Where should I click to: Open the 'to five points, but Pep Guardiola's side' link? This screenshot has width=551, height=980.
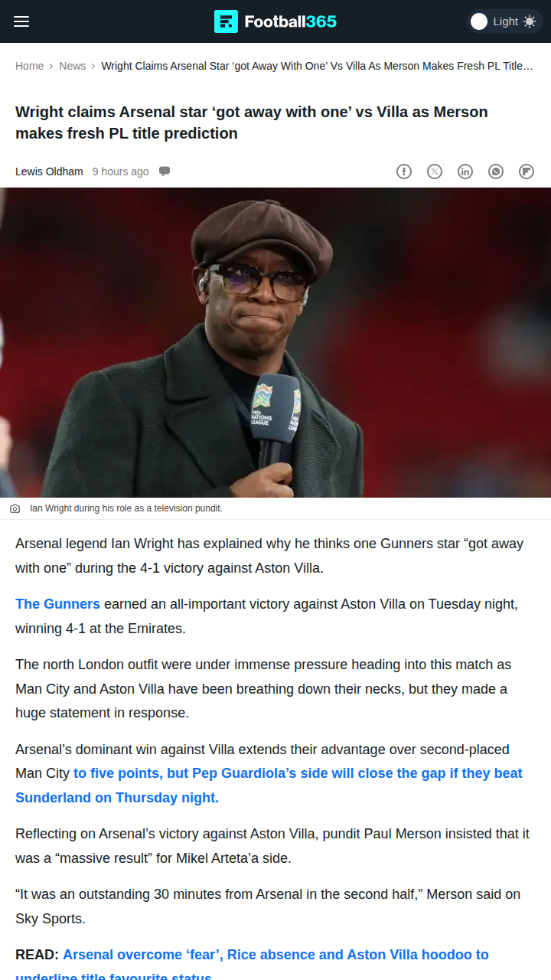click(x=269, y=786)
